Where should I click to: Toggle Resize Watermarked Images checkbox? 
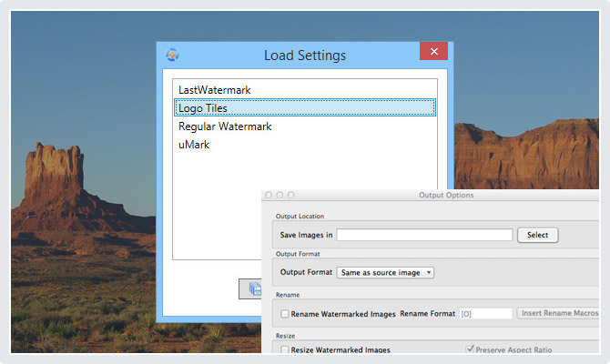click(x=285, y=349)
